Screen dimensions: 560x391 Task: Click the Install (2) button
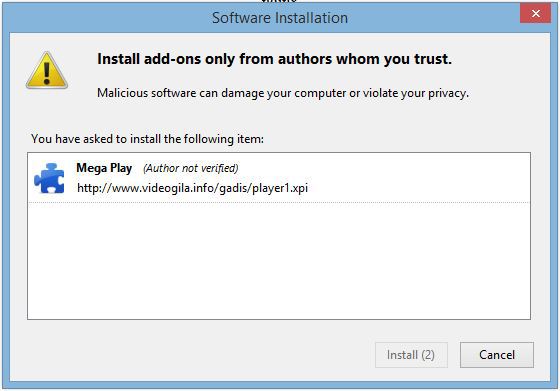[411, 355]
